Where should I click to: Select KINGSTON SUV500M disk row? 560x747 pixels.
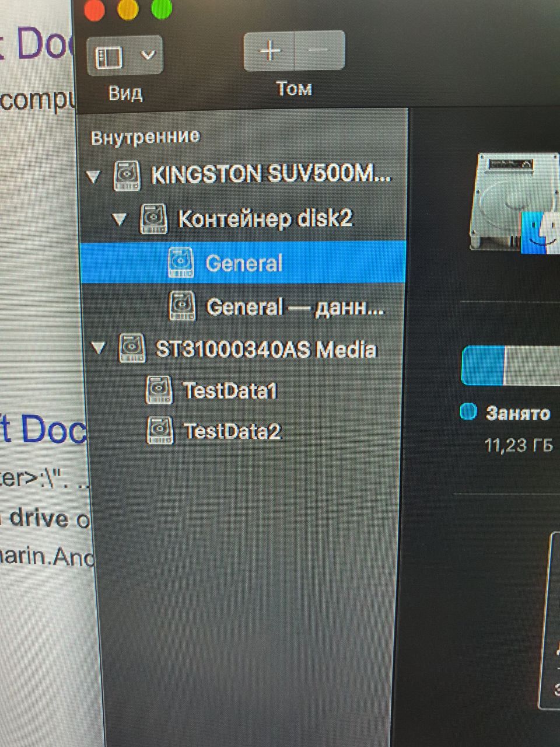click(x=243, y=175)
